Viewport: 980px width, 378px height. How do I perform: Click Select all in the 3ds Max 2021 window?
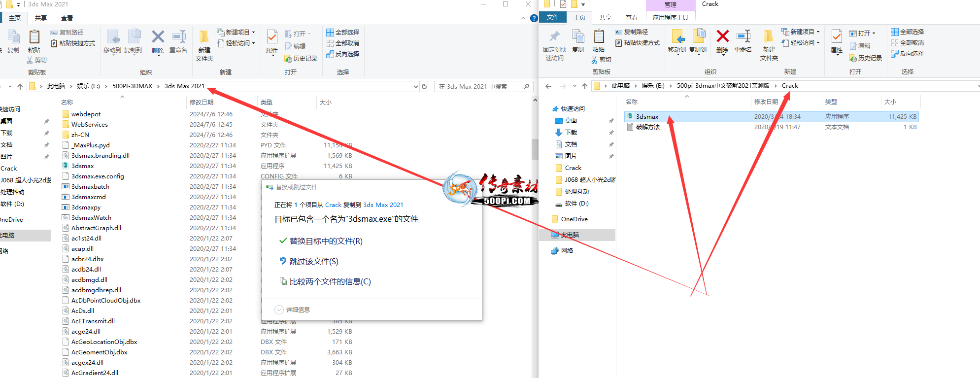343,32
